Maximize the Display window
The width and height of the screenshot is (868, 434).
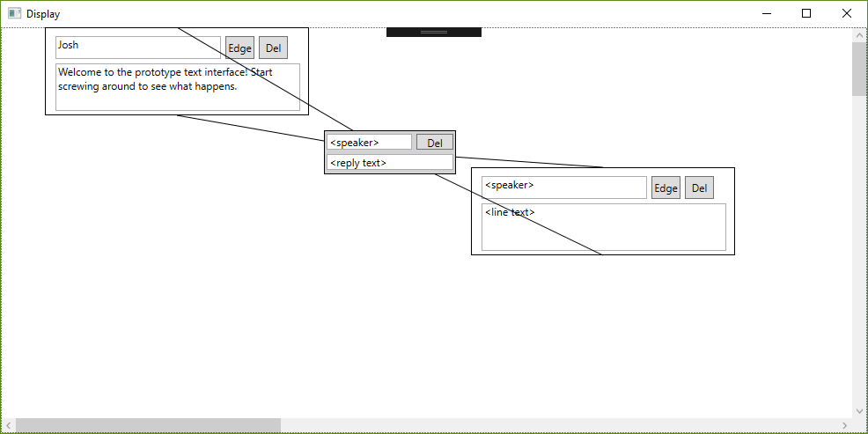pos(806,13)
